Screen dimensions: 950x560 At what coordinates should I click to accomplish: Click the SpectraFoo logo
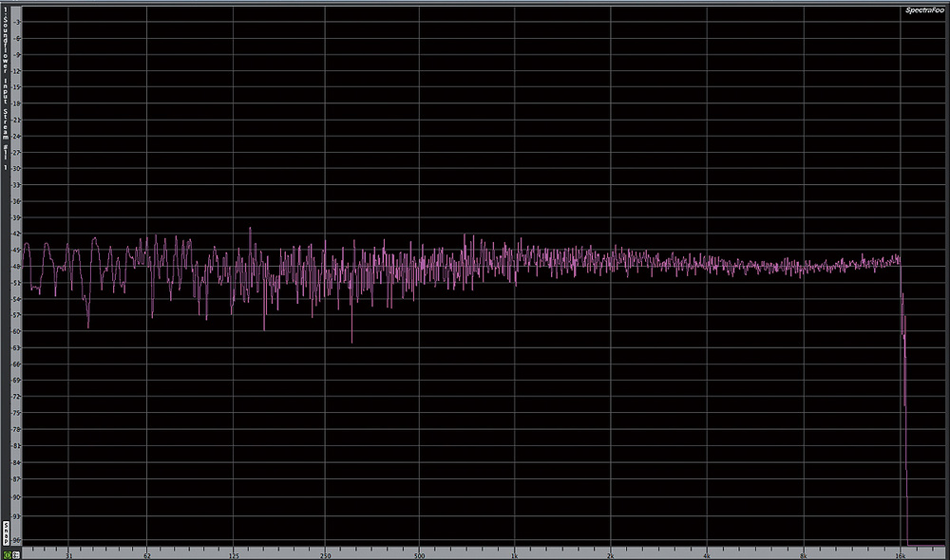click(924, 10)
